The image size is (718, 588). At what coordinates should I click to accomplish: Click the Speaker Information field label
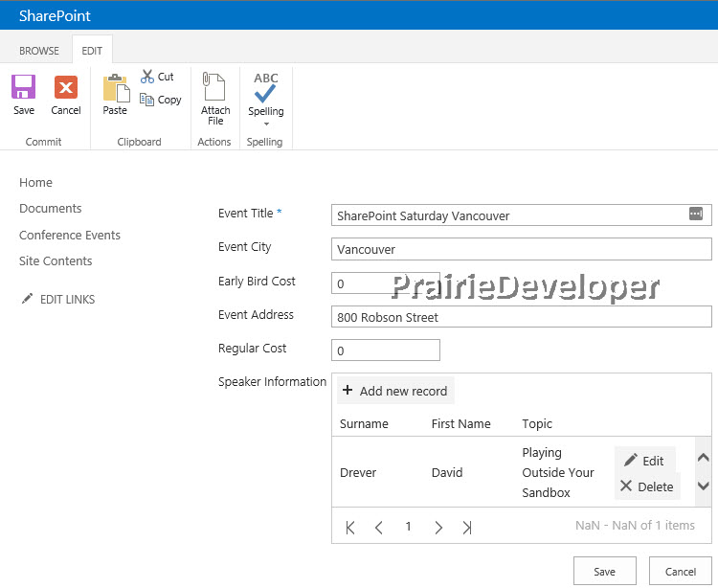point(272,381)
